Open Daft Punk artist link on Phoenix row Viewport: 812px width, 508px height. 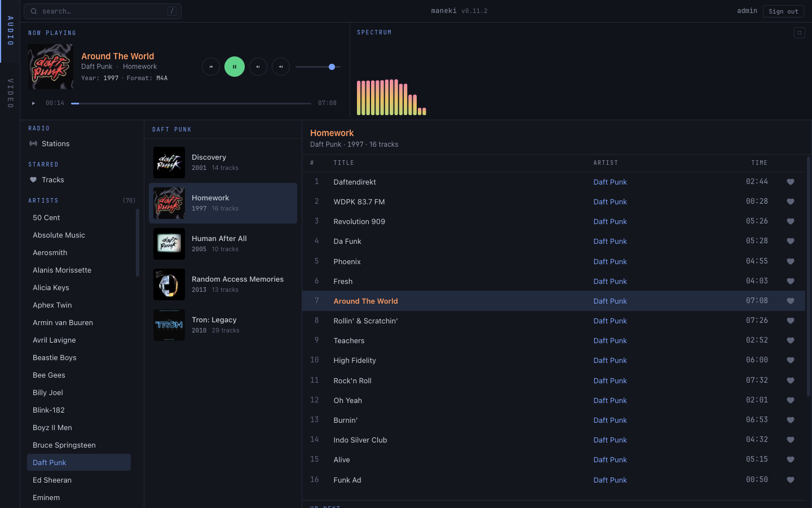[x=610, y=261]
